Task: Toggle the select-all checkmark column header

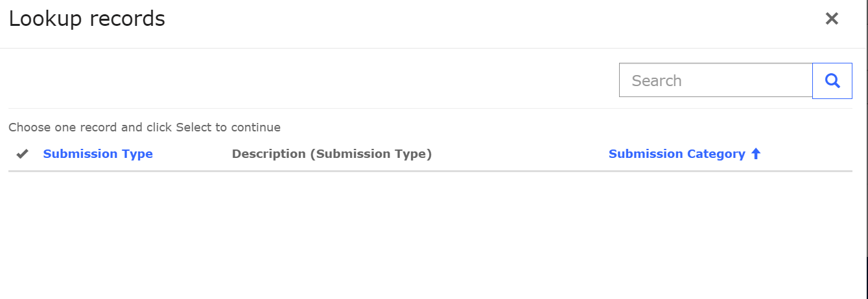Action: 23,154
